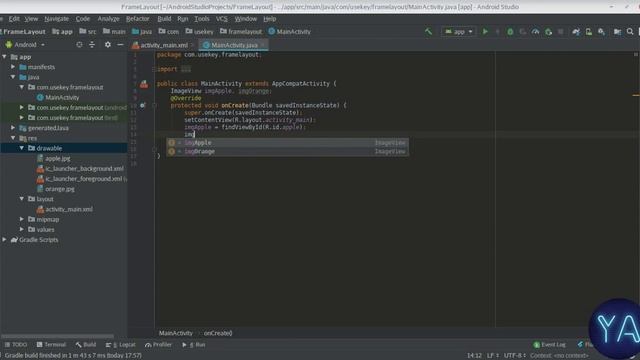The image size is (640, 360).
Task: Open the Navigate menu
Action: click(x=57, y=19)
